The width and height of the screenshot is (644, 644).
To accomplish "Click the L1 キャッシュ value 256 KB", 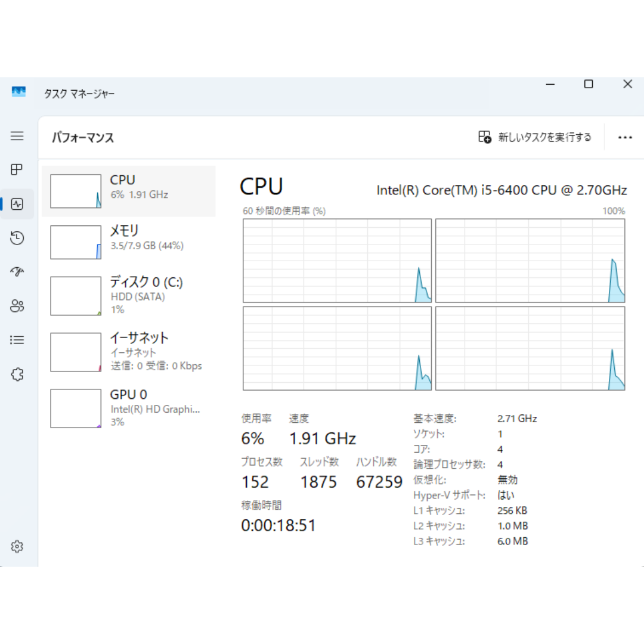I will click(512, 510).
